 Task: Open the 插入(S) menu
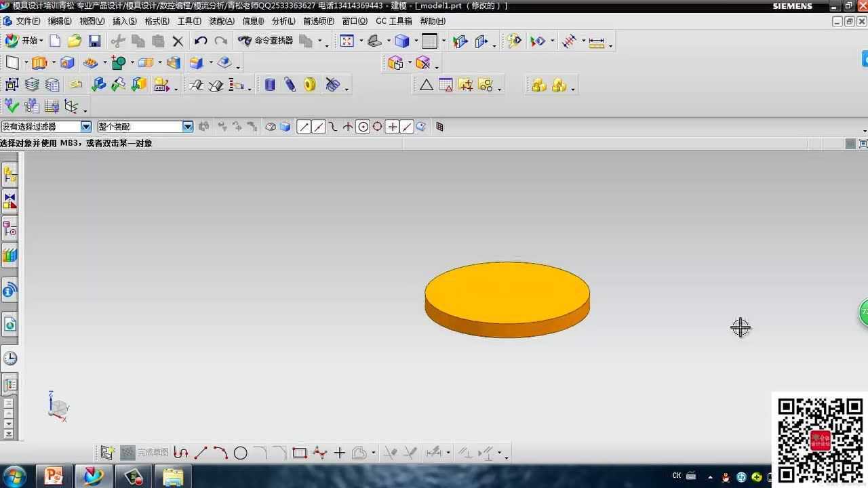click(124, 21)
